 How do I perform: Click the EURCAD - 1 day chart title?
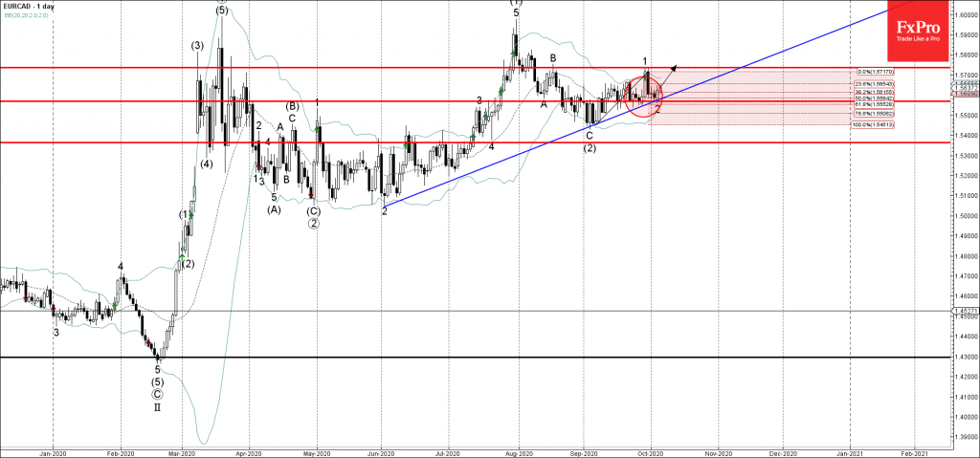pos(29,6)
